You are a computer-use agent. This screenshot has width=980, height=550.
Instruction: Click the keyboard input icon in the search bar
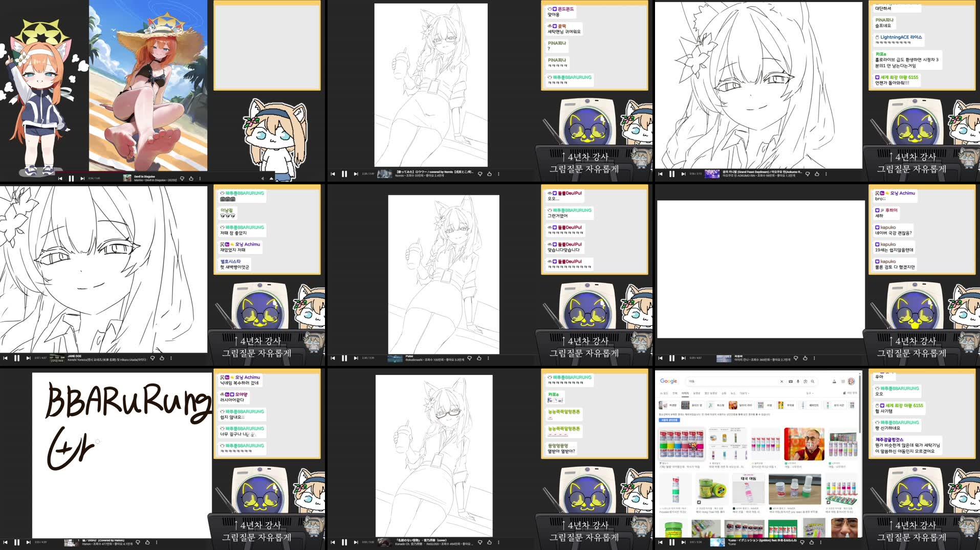[790, 382]
